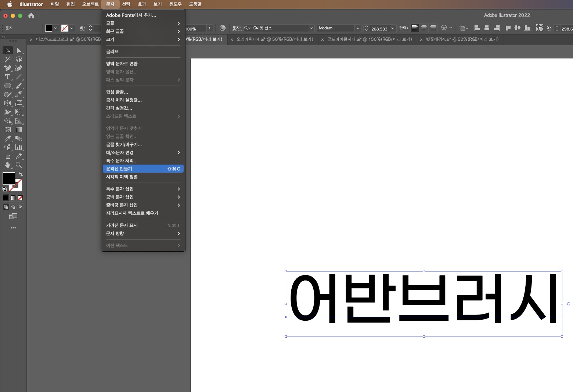Select the Symbol Sprayer tool

pyautogui.click(x=8, y=147)
